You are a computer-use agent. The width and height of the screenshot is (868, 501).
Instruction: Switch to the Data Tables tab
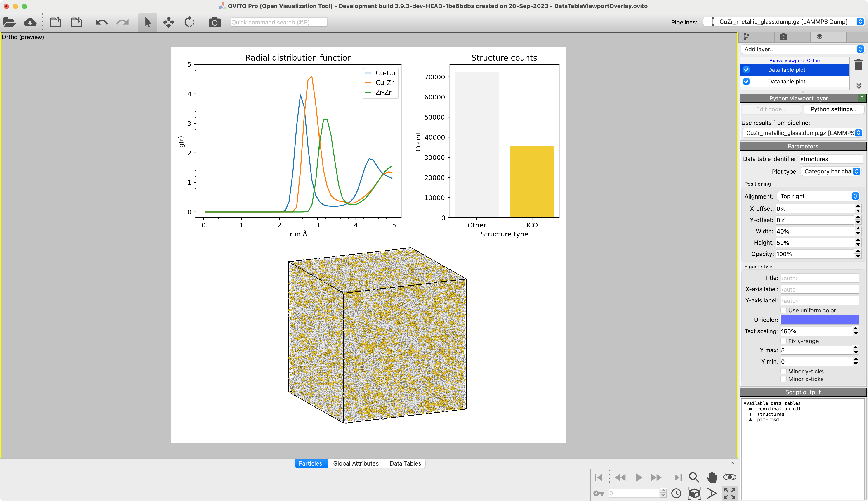tap(405, 463)
